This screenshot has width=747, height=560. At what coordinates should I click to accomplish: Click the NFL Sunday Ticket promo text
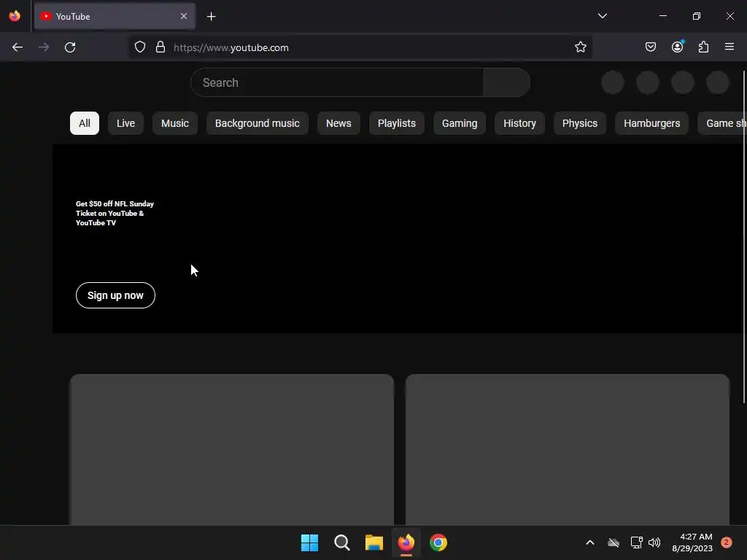[115, 214]
